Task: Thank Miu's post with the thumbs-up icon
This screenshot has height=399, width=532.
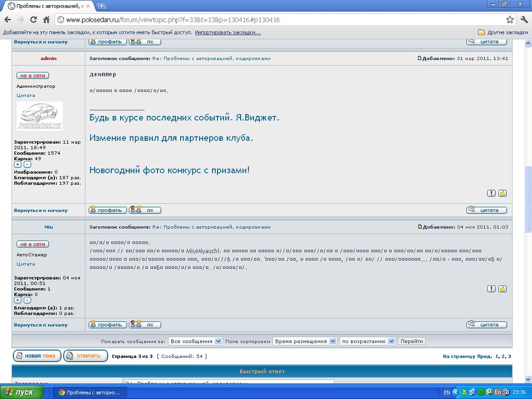Action: (502, 289)
